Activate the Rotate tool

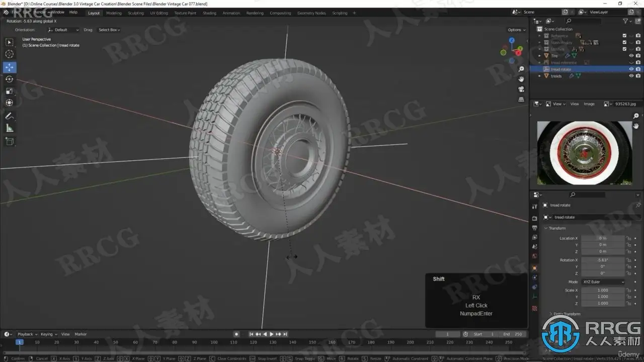pos(10,79)
